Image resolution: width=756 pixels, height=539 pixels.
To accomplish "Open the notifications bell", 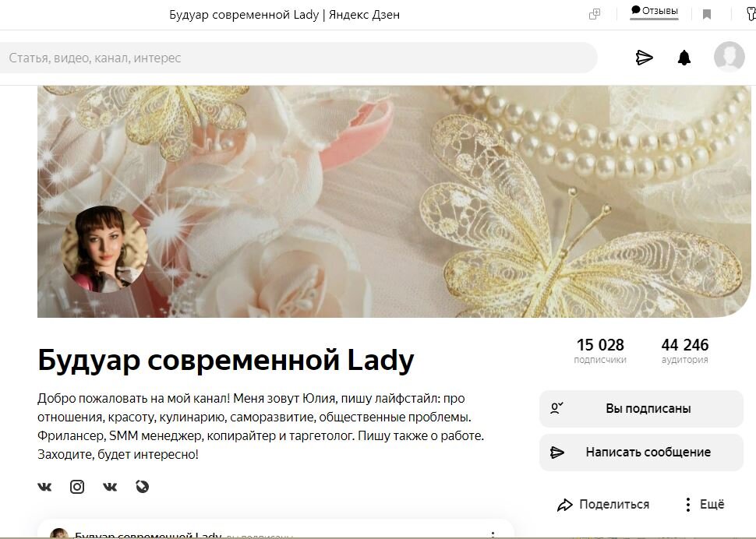I will (684, 58).
